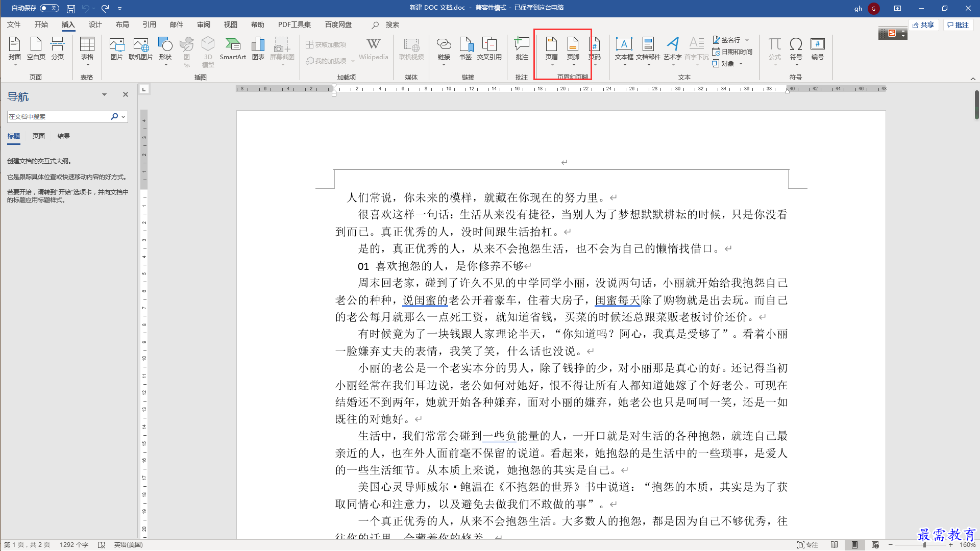The image size is (980, 551).
Task: Switch to focus mode (专注)
Action: click(808, 545)
